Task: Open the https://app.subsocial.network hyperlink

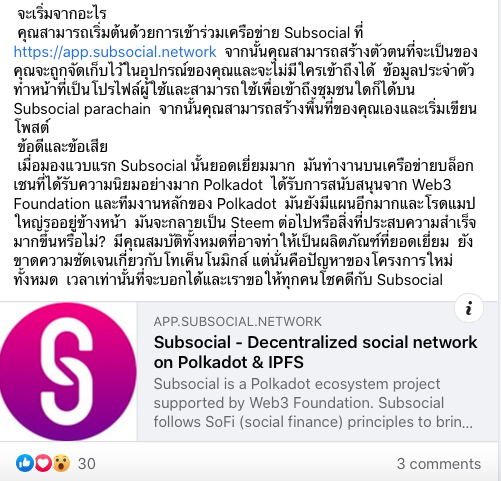Action: 115,52
